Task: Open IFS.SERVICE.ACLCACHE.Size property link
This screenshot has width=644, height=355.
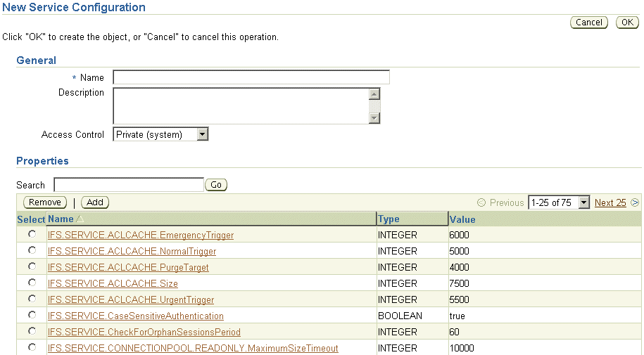Action: [x=113, y=283]
